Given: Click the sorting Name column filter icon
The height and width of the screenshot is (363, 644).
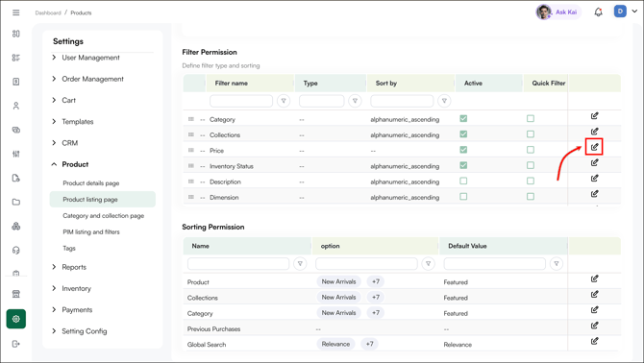Looking at the screenshot, I should click(300, 264).
